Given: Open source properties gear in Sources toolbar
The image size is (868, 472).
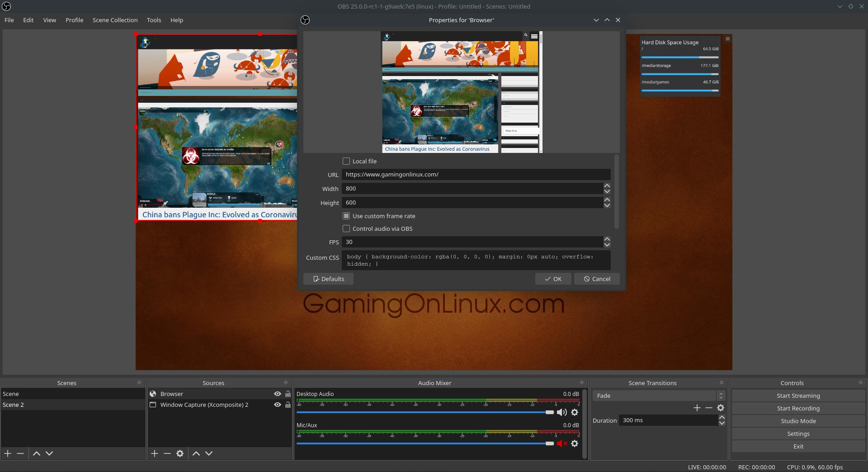Looking at the screenshot, I should [180, 453].
